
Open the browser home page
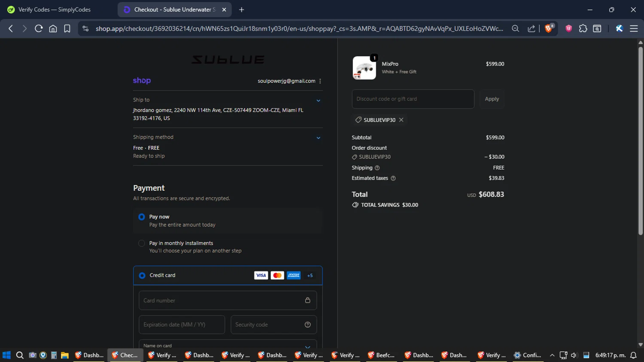tap(53, 28)
